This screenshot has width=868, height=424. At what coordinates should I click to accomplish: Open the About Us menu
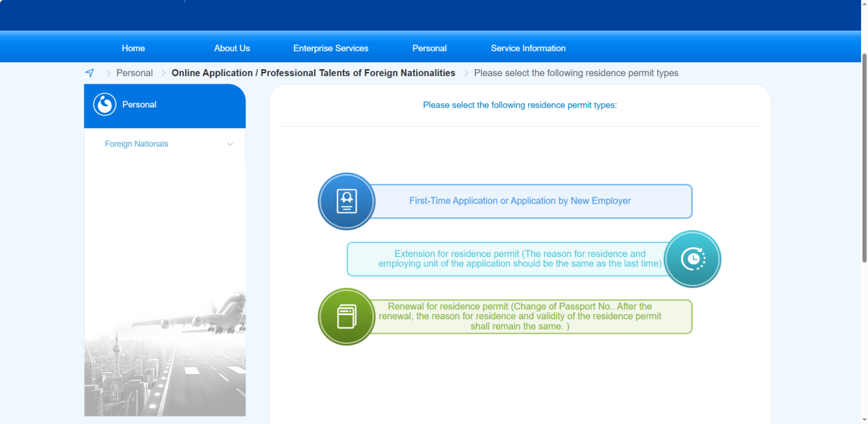click(x=232, y=49)
